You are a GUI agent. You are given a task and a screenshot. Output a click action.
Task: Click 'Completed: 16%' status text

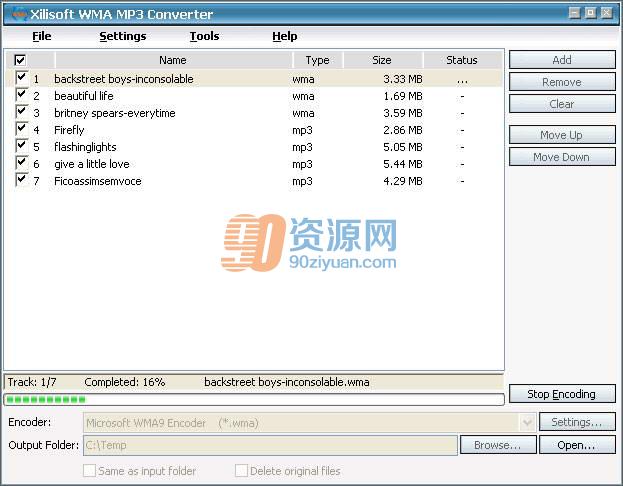(125, 382)
